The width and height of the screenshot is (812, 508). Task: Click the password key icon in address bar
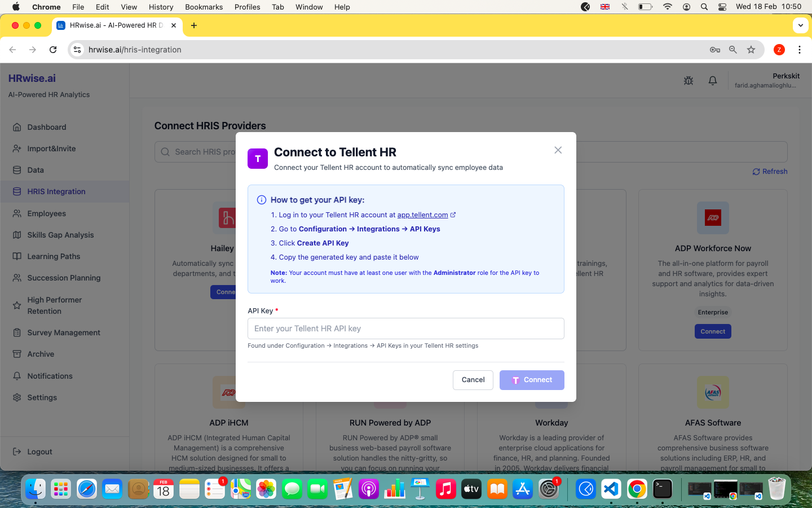point(715,50)
